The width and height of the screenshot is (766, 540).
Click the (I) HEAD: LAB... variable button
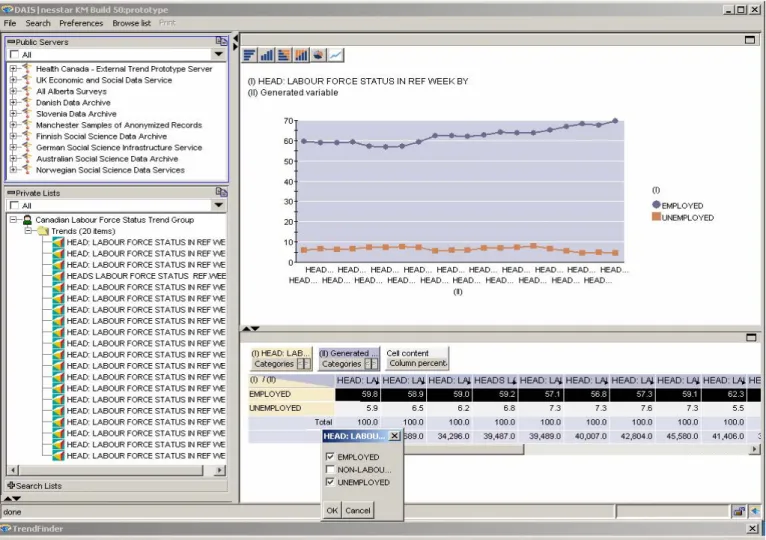[280, 353]
